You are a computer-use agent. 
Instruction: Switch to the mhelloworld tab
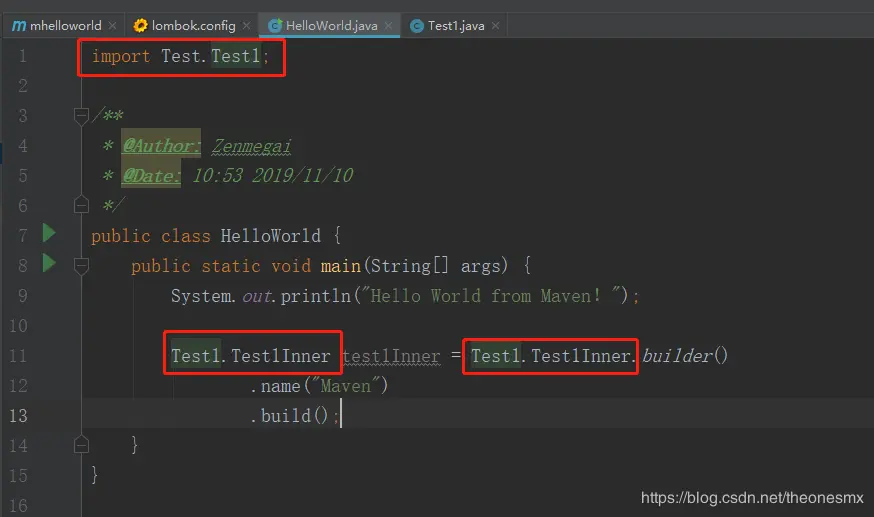64,26
